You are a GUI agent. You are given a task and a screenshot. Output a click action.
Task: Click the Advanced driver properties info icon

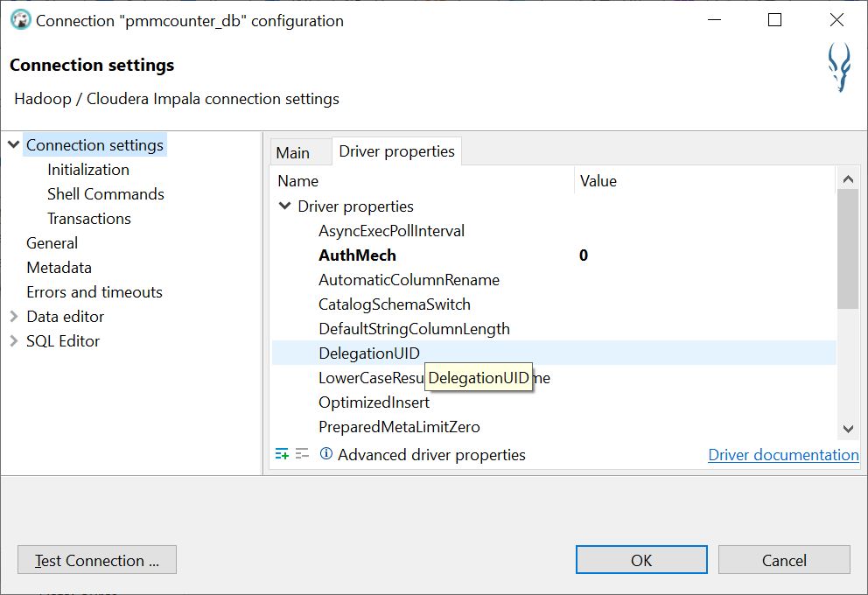pos(326,454)
